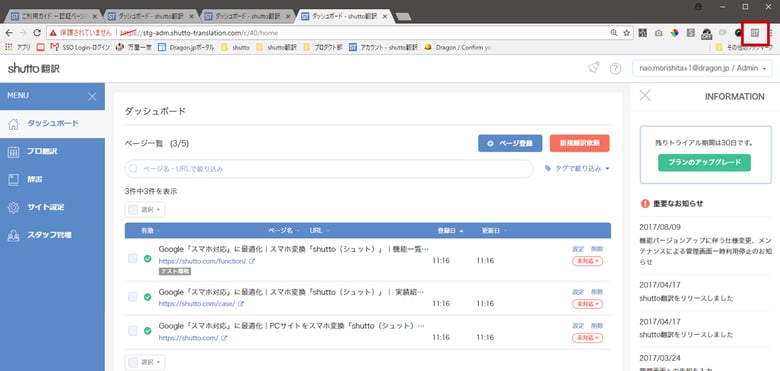Click the red 新規翻訳依頼 button

coord(580,143)
